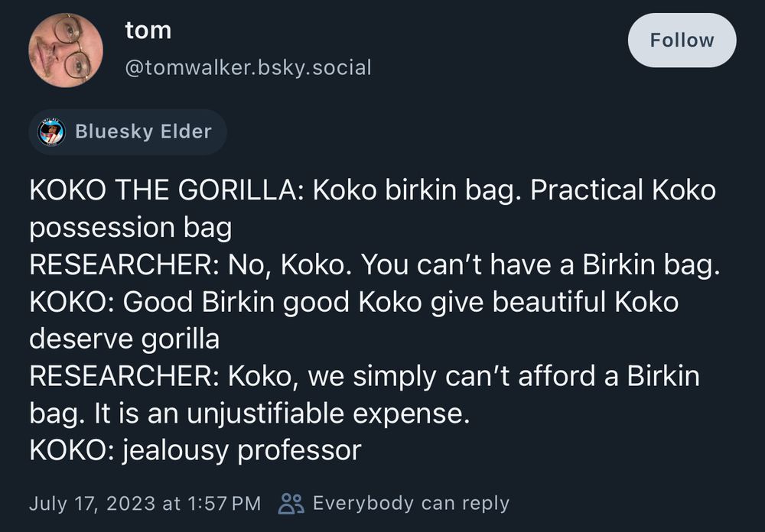The width and height of the screenshot is (765, 532).
Task: Click the rounded avatar thumbnail of tom
Action: (x=66, y=50)
